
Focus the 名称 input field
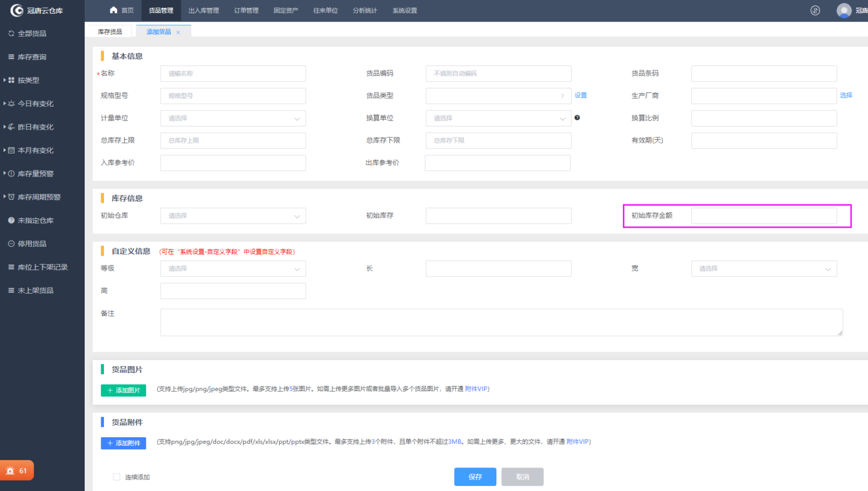click(x=233, y=74)
